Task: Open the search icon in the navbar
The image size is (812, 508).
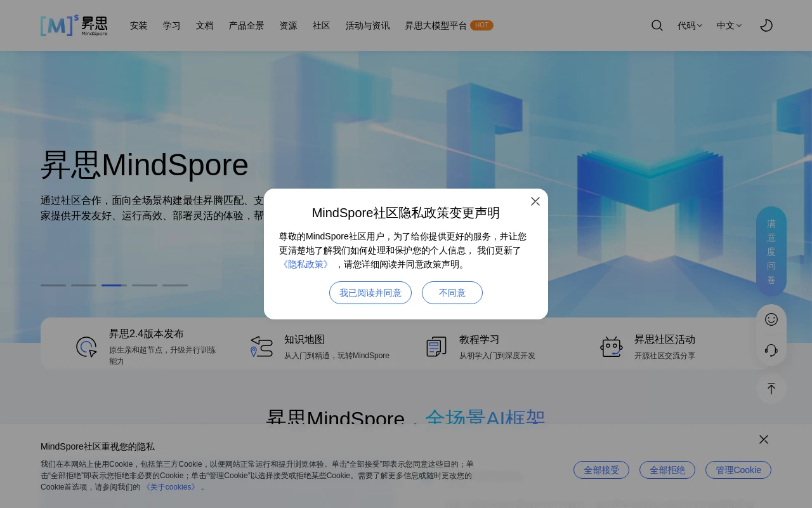Action: click(x=657, y=25)
